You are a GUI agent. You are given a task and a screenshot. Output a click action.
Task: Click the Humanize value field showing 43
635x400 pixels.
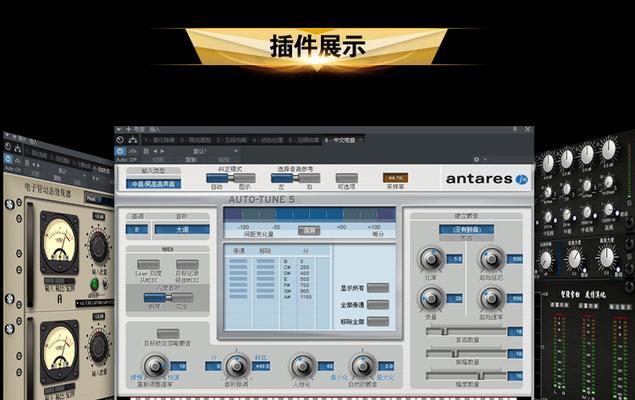pyautogui.click(x=326, y=366)
